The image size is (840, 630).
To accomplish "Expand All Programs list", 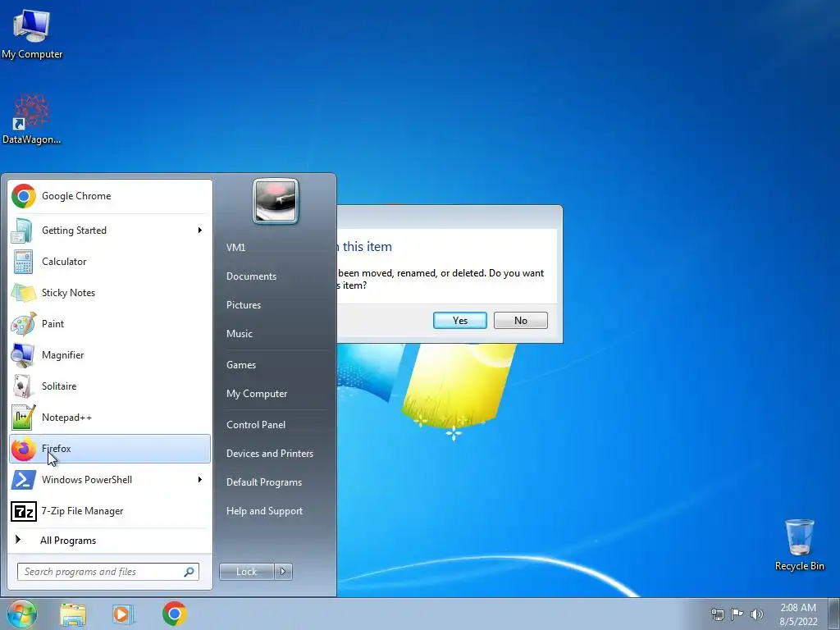I will (110, 541).
